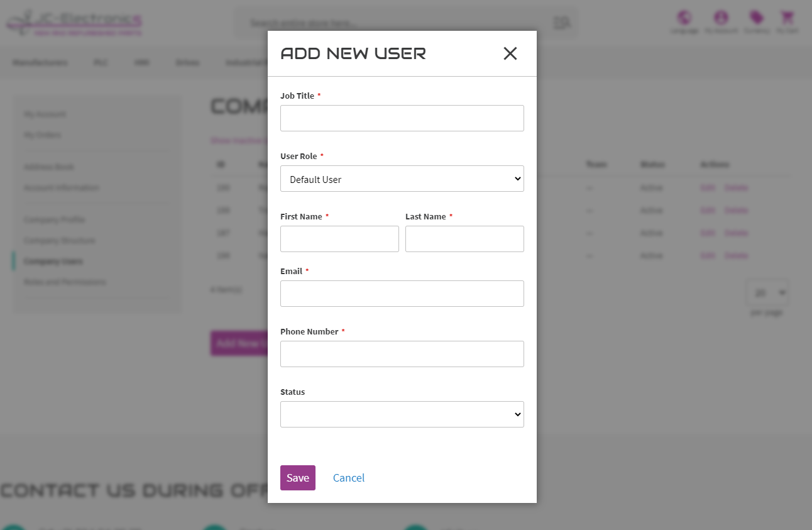Screen dimensions: 812x530
Task: Open the User Role dropdown
Action: [402, 179]
